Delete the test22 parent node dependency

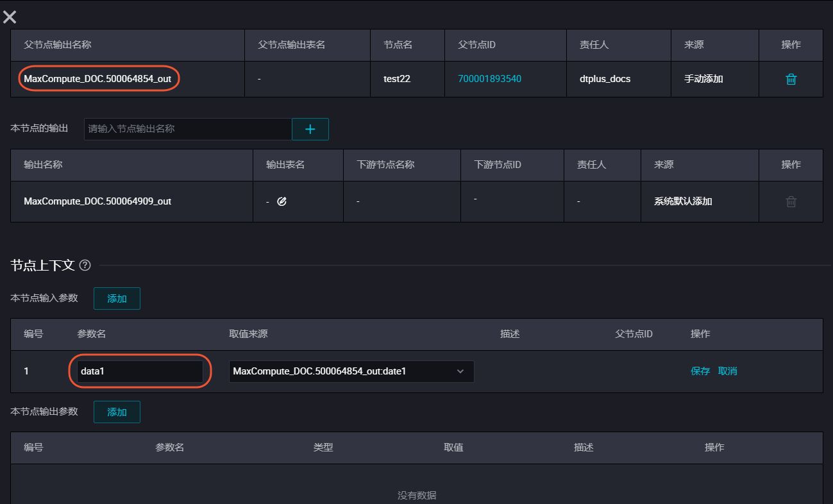coord(791,79)
